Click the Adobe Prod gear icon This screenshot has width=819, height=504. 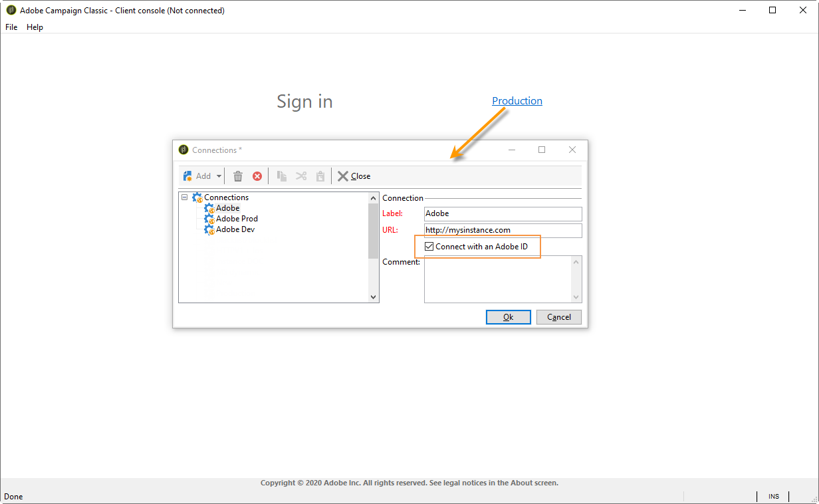click(209, 219)
